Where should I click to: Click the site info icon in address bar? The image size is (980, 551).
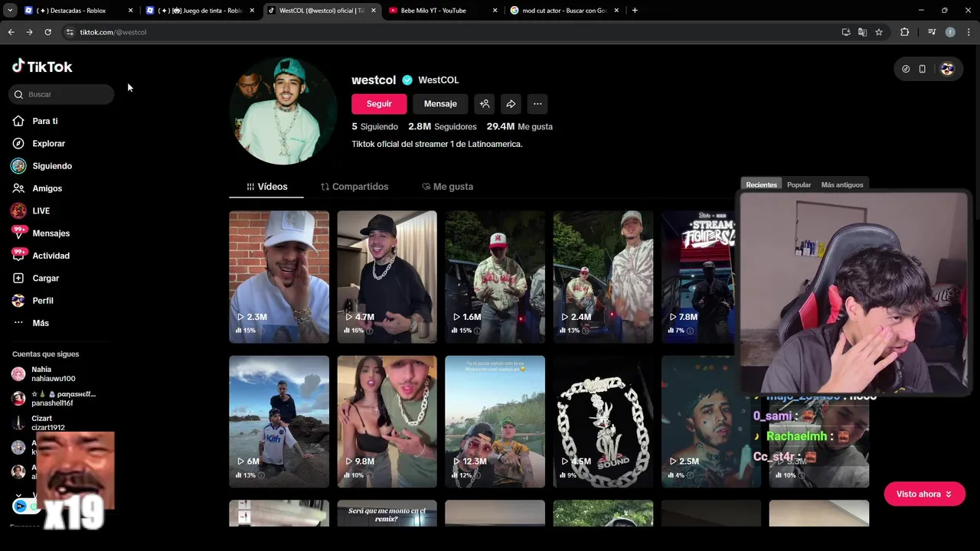(70, 32)
